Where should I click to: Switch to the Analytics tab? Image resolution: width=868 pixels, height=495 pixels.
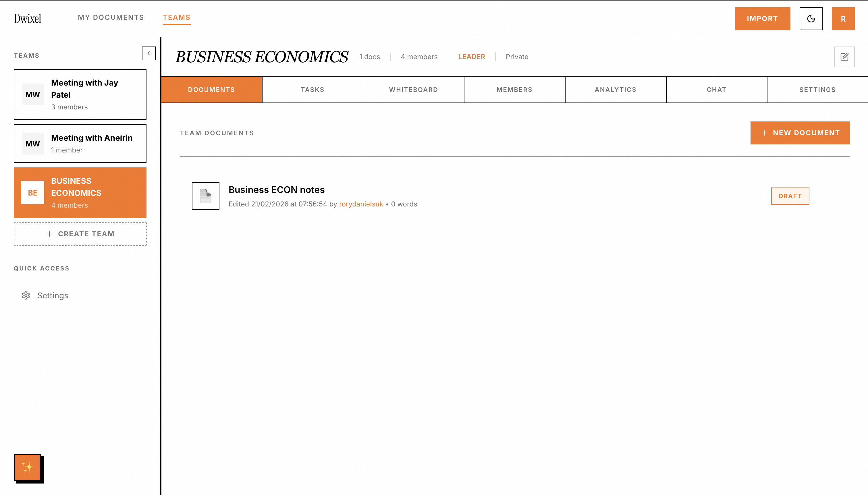pyautogui.click(x=615, y=89)
